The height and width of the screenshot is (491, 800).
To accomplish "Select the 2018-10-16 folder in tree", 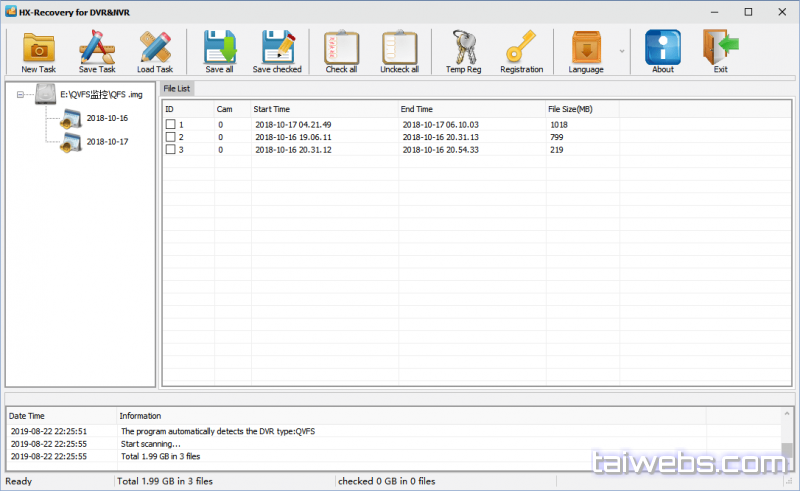I will pos(106,117).
